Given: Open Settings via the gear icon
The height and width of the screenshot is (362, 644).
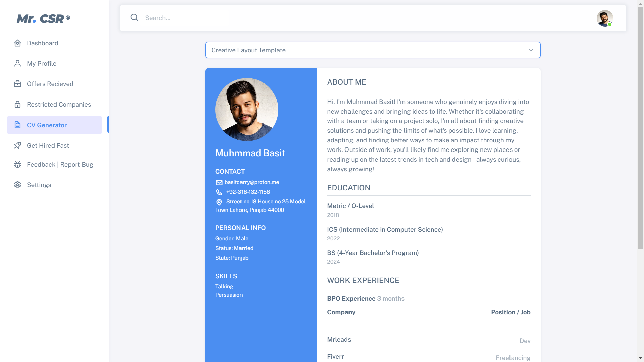Looking at the screenshot, I should [x=17, y=185].
